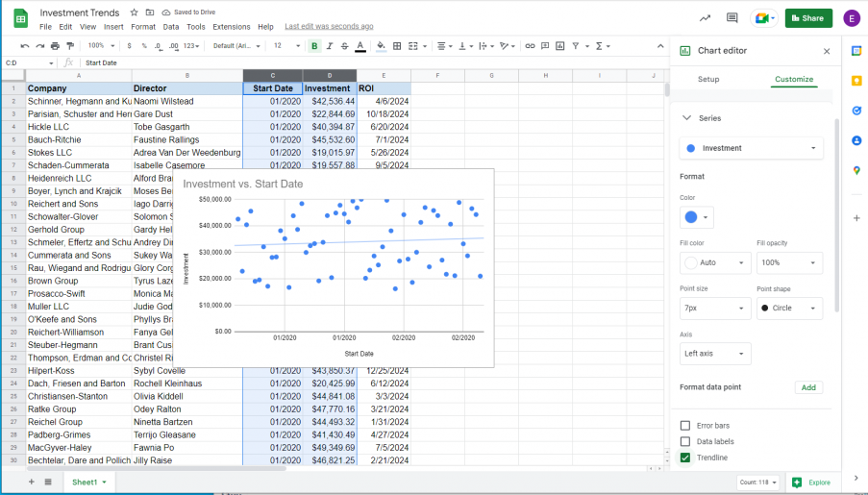
Task: Open the Extensions menu
Action: (x=232, y=27)
